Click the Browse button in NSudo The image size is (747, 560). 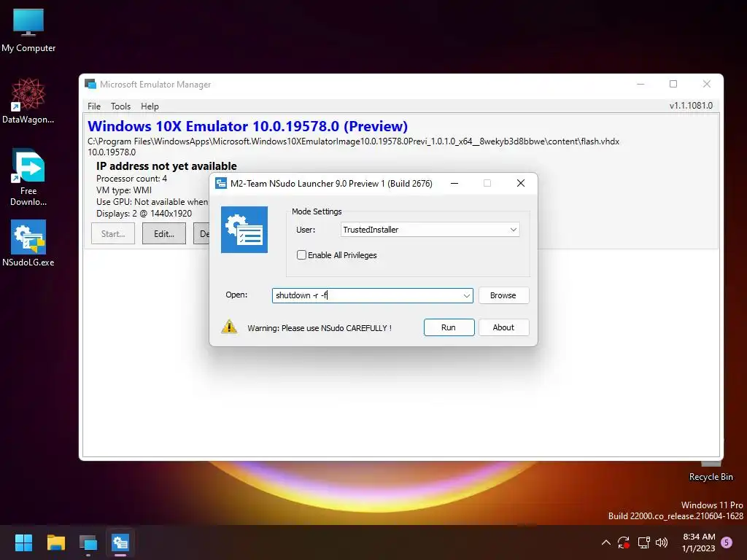[x=503, y=295]
